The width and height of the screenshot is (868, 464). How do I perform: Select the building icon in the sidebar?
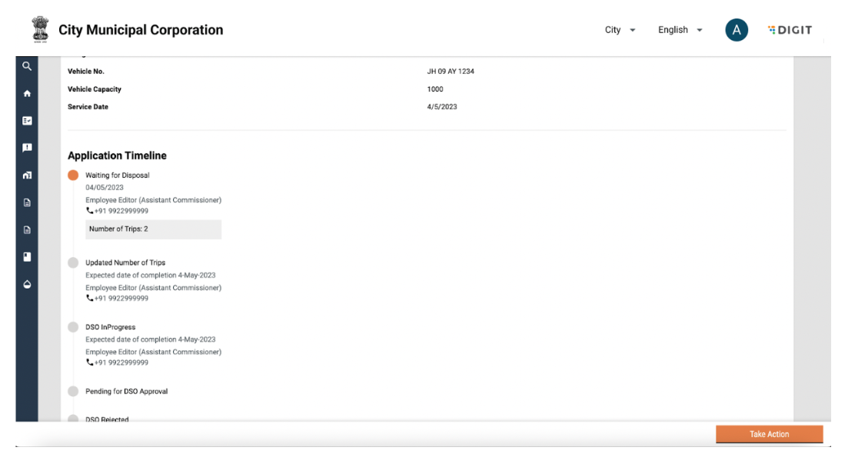pos(27,175)
